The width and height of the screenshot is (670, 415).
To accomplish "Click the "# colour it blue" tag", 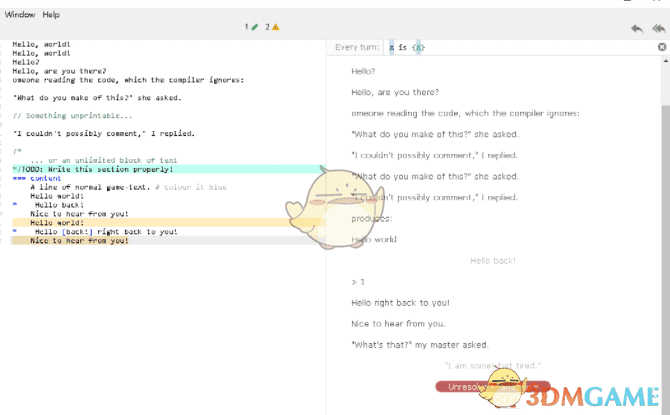I will [191, 187].
